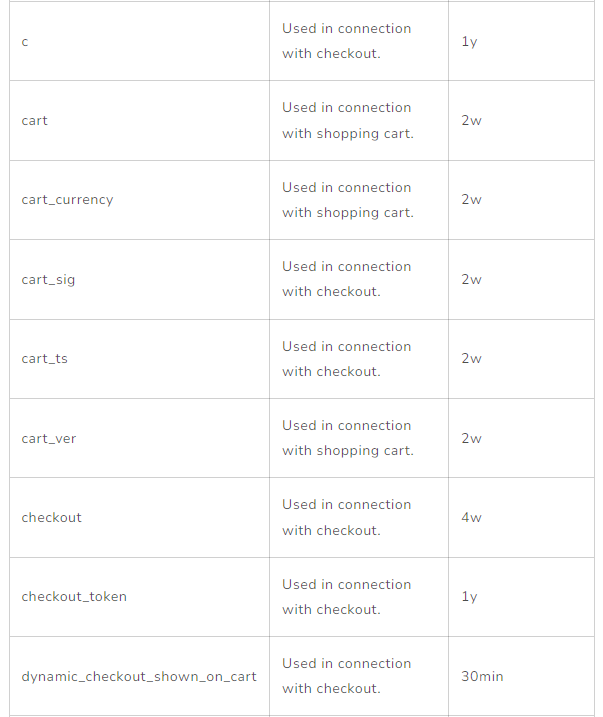Click the 'cart_ts' cookie name

pos(45,359)
